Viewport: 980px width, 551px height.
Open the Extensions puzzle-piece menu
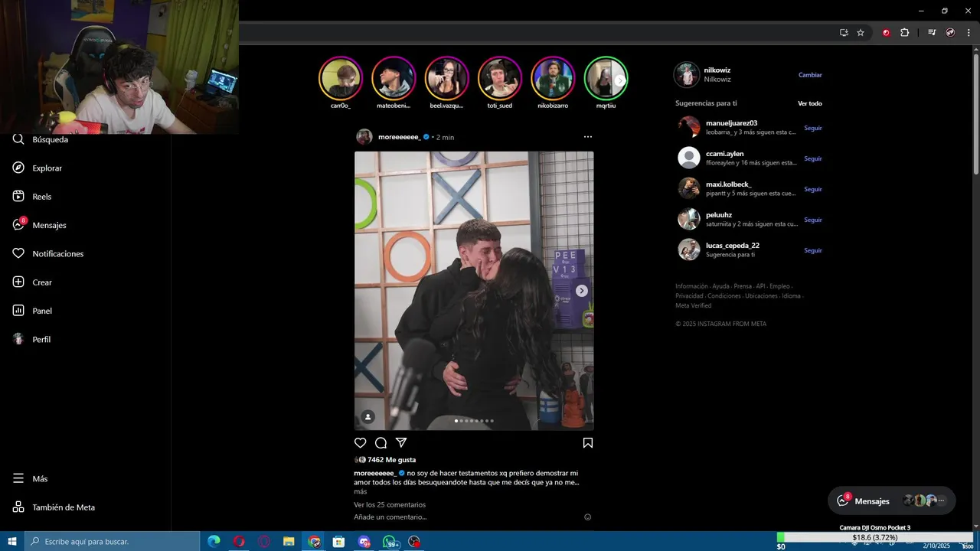coord(905,33)
